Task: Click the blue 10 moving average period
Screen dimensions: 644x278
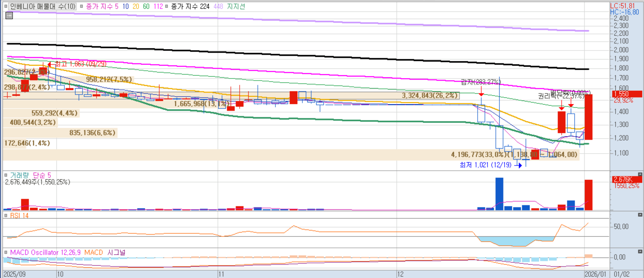Action: [125, 6]
